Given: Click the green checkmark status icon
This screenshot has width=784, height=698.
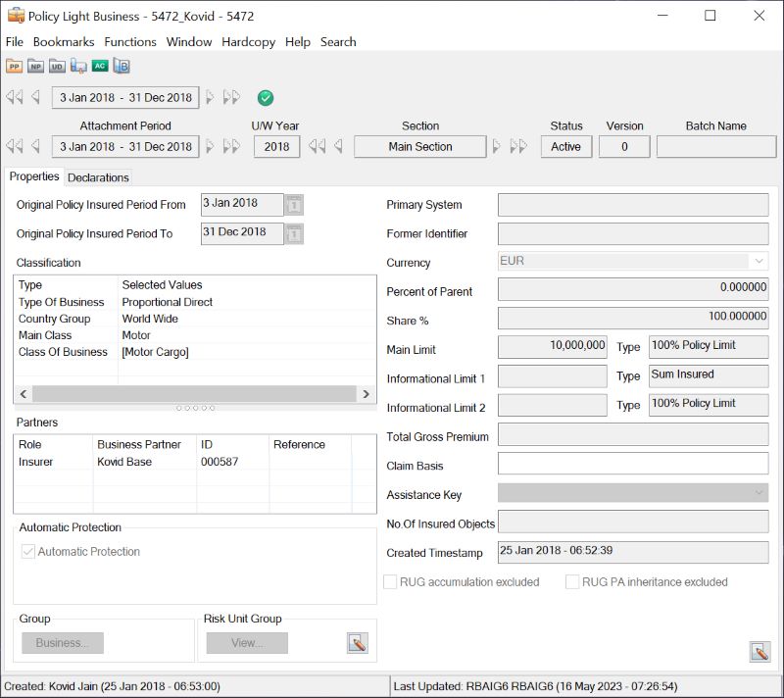Looking at the screenshot, I should 266,98.
